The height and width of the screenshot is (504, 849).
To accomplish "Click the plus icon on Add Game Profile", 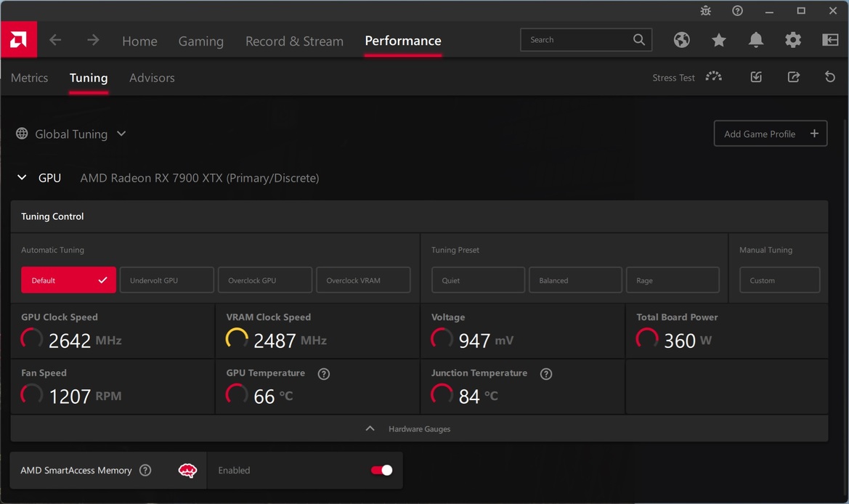I will [814, 133].
